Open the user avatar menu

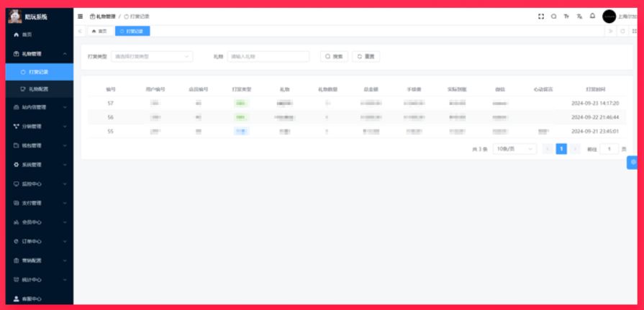click(x=609, y=17)
